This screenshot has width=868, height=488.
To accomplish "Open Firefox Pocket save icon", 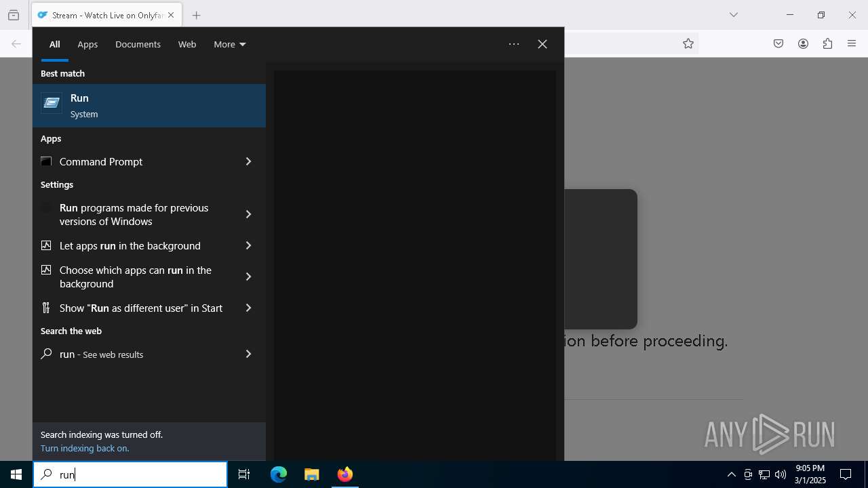I will coord(778,43).
